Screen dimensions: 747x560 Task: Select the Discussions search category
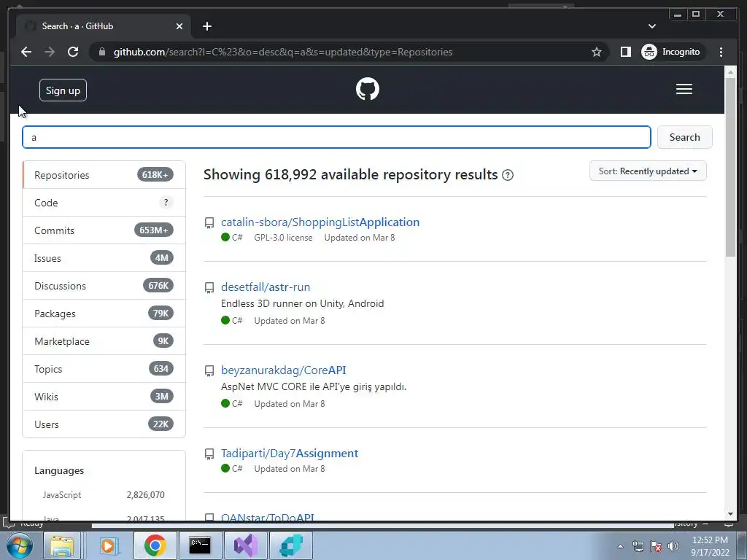click(104, 286)
